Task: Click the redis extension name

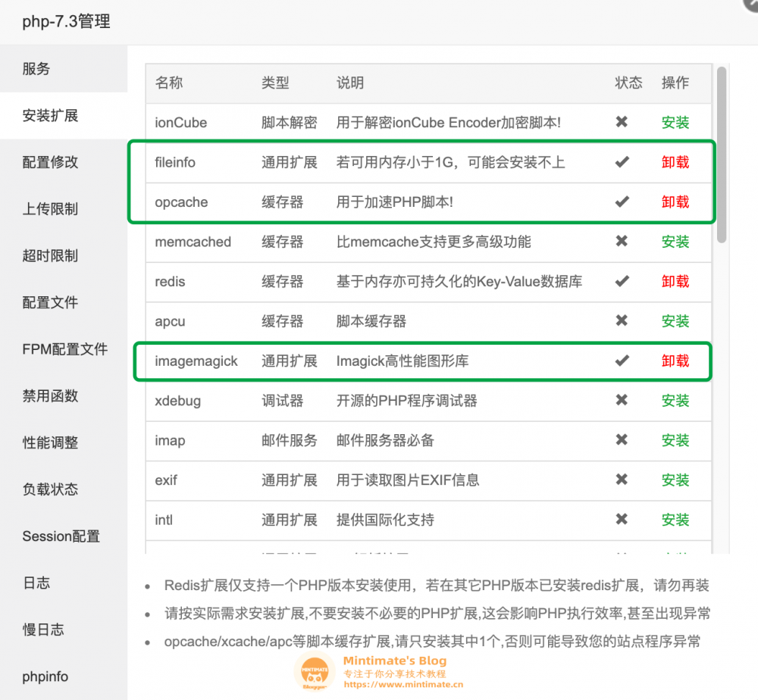Action: (x=170, y=282)
